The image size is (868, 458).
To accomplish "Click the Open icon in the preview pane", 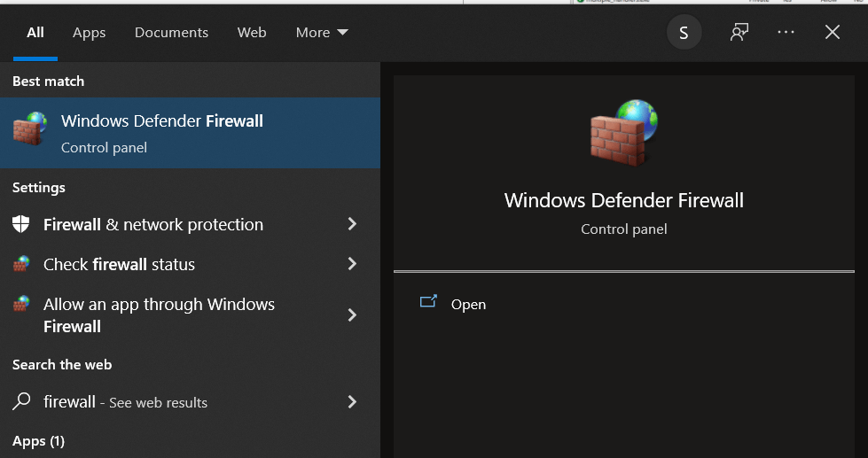I will pyautogui.click(x=428, y=303).
